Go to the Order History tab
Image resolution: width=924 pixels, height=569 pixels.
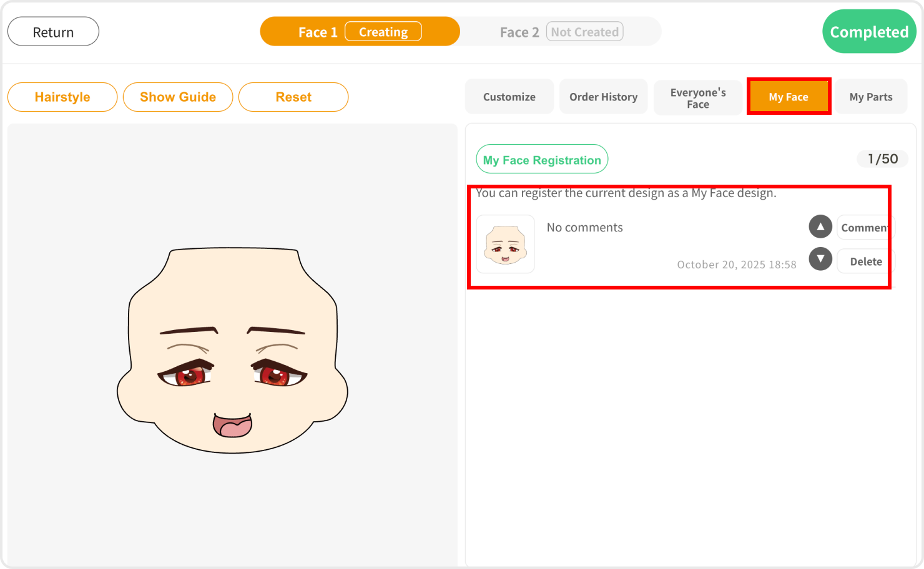(x=603, y=97)
